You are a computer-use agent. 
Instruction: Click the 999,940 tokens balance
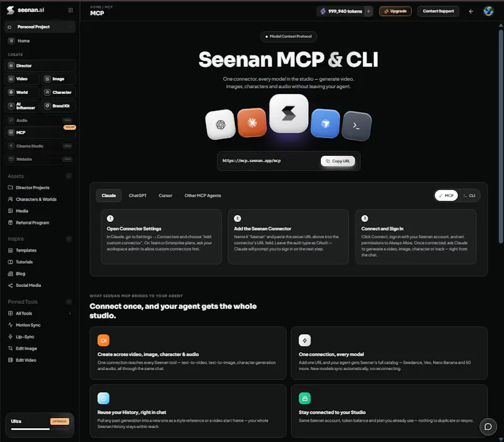[x=341, y=11]
